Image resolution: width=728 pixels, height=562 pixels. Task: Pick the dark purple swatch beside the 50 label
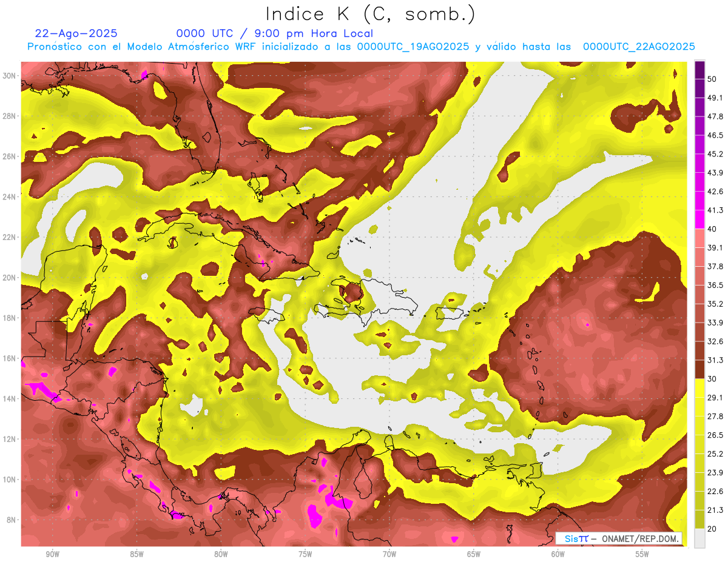click(x=699, y=70)
